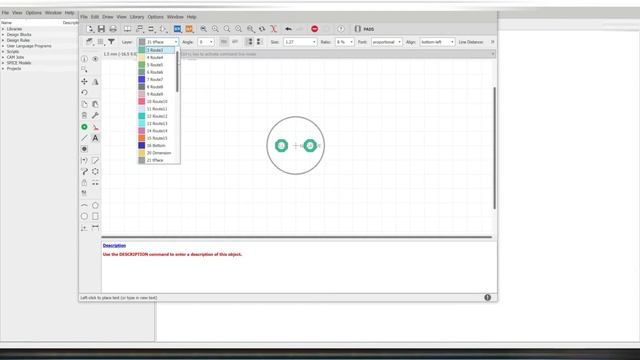Screen dimensions: 640x360
Task: Select the Move tool
Action: [x=84, y=82]
